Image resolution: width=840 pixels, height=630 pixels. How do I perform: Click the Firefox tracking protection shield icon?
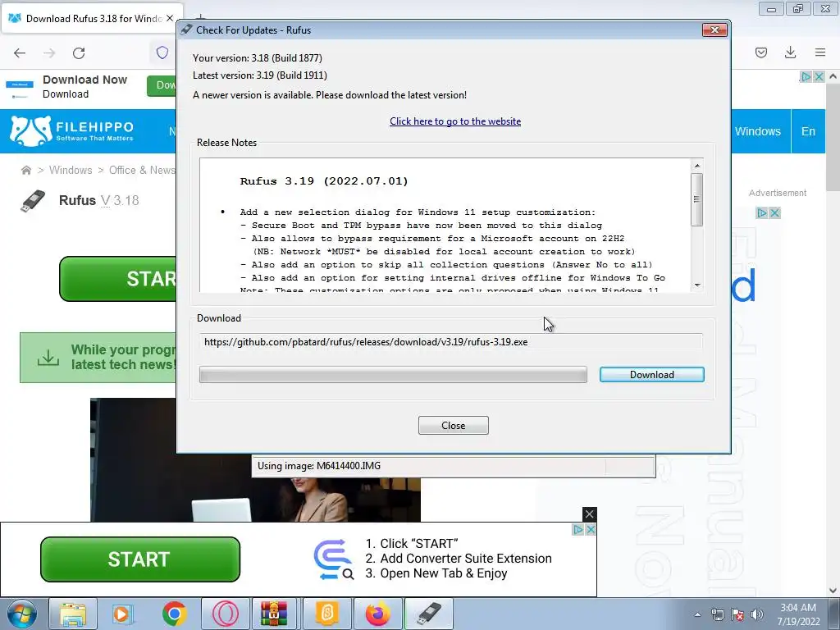[x=162, y=52]
